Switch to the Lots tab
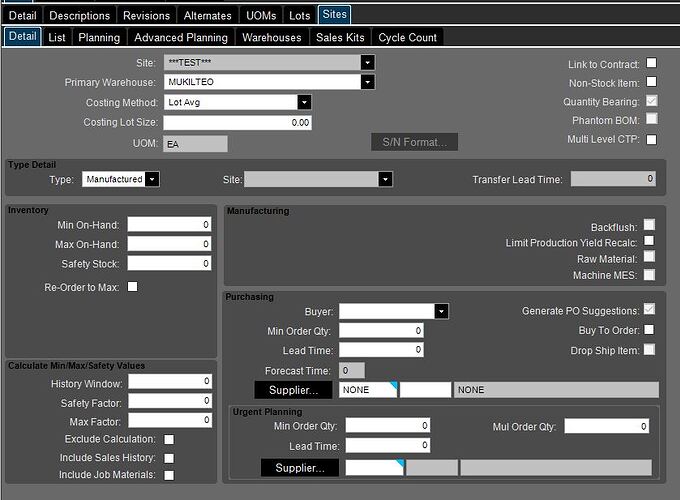Image resolution: width=680 pixels, height=500 pixels. coord(299,16)
